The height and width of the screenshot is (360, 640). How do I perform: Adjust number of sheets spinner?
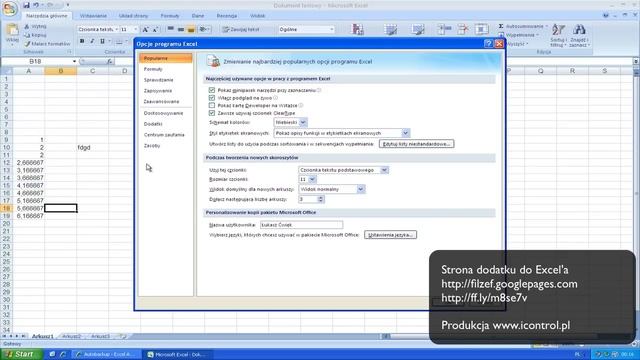[x=320, y=199]
